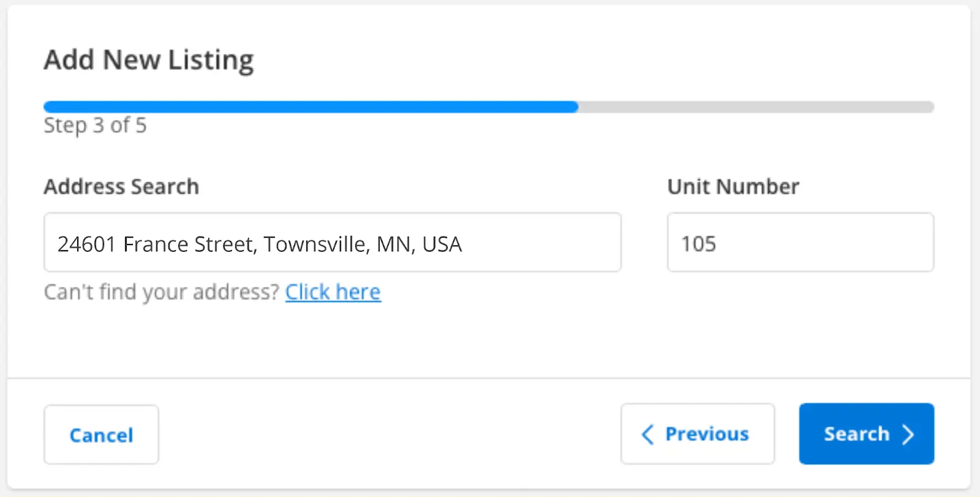980x497 pixels.
Task: Go back with the Previous button
Action: (x=698, y=433)
